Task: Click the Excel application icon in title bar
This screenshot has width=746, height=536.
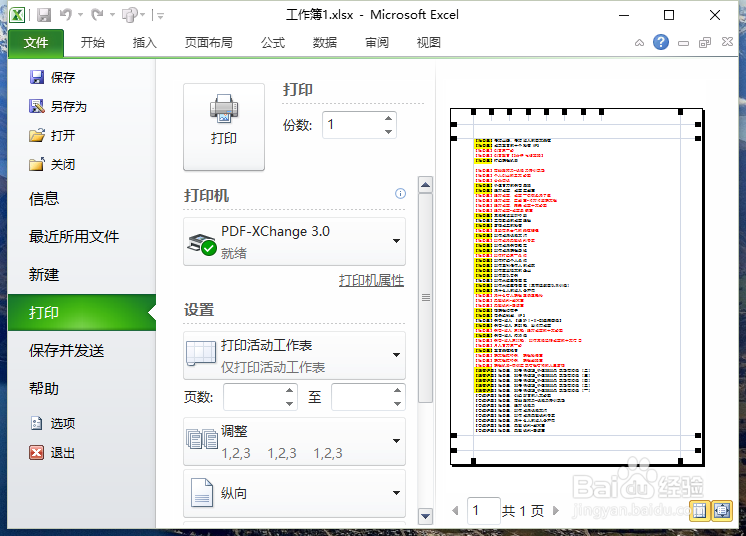Action: coord(17,15)
